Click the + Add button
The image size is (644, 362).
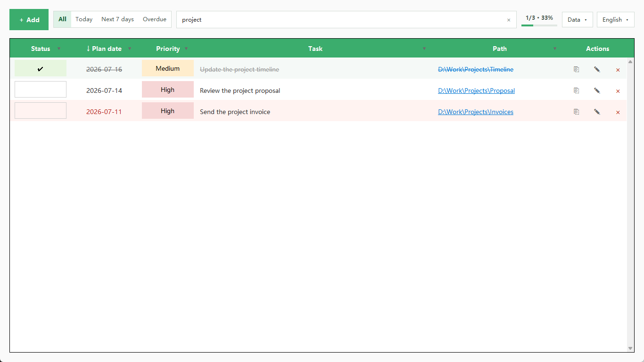(29, 20)
